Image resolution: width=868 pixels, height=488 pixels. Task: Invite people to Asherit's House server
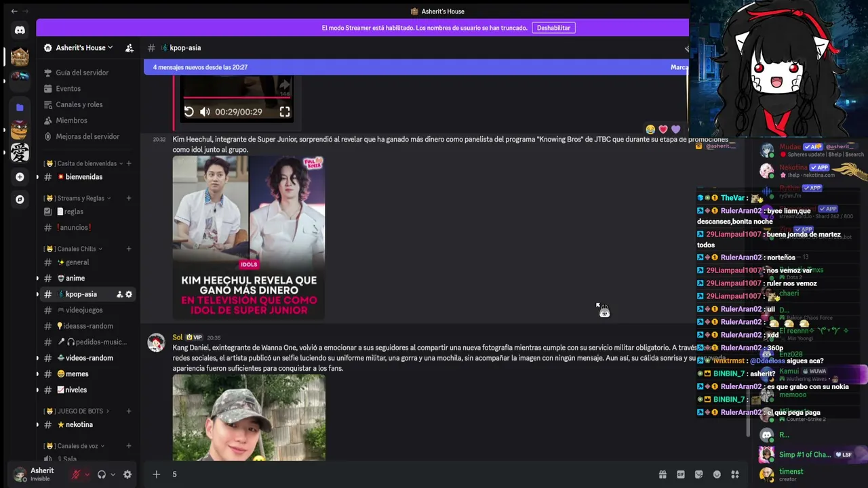tap(129, 48)
